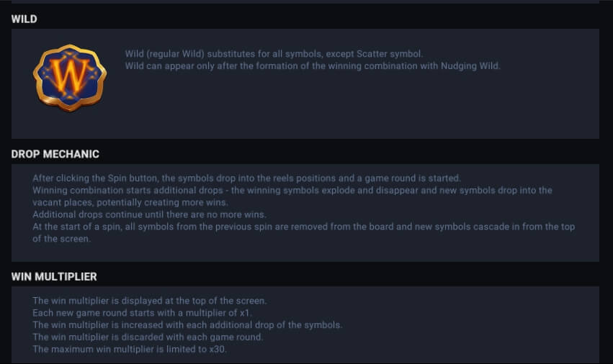Click the 'win multiplier is displayed' line
Image resolution: width=613 pixels, height=364 pixels.
tap(149, 301)
